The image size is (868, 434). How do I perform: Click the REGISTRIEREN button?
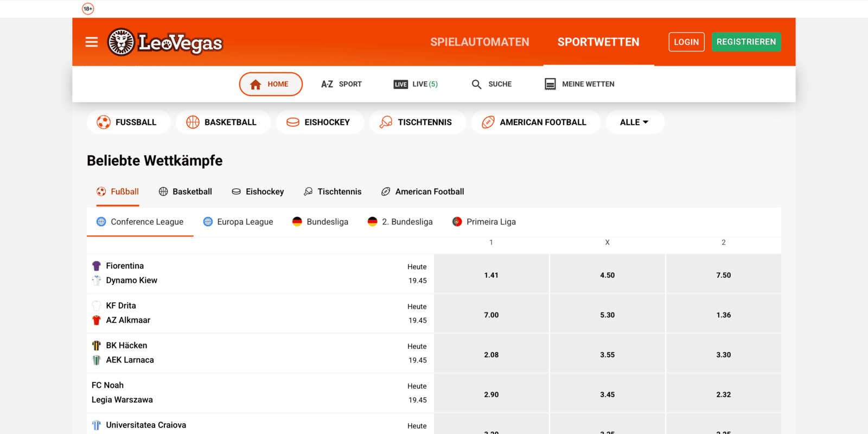point(746,42)
